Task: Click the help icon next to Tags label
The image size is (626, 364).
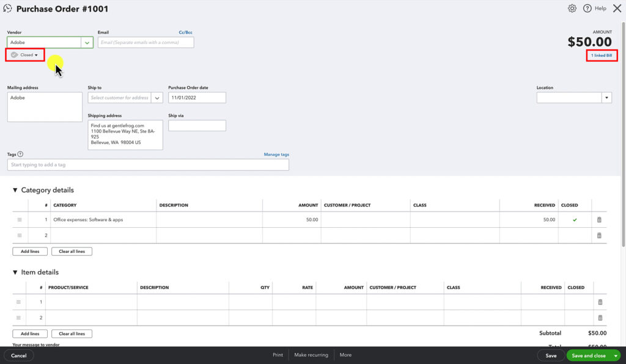Action: click(x=21, y=154)
